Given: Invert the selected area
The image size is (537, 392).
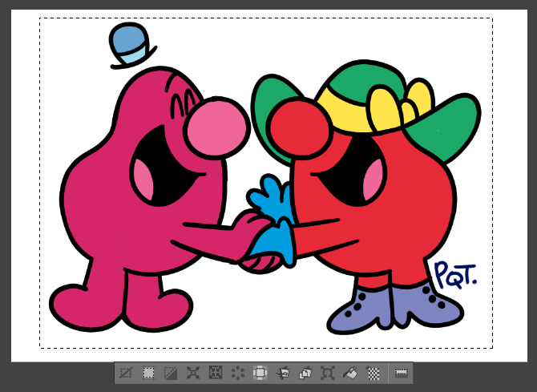Looking at the screenshot, I should [171, 373].
